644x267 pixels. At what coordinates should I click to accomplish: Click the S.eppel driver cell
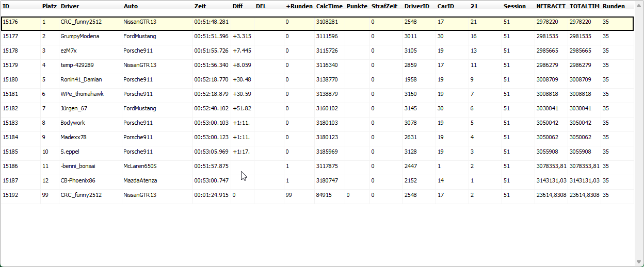pos(70,152)
